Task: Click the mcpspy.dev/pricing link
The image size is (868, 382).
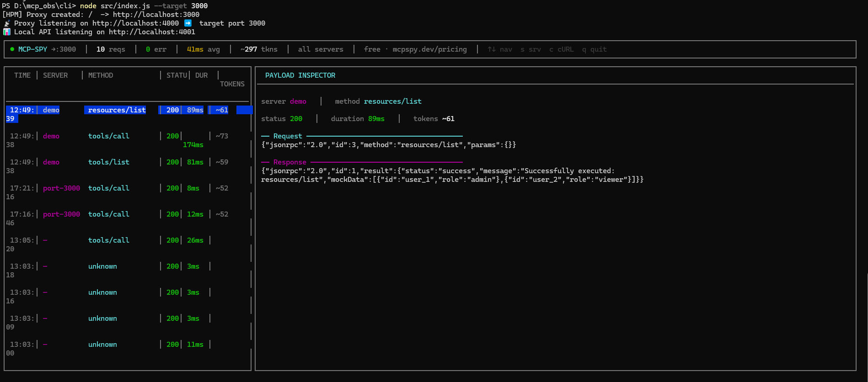Action: tap(430, 49)
